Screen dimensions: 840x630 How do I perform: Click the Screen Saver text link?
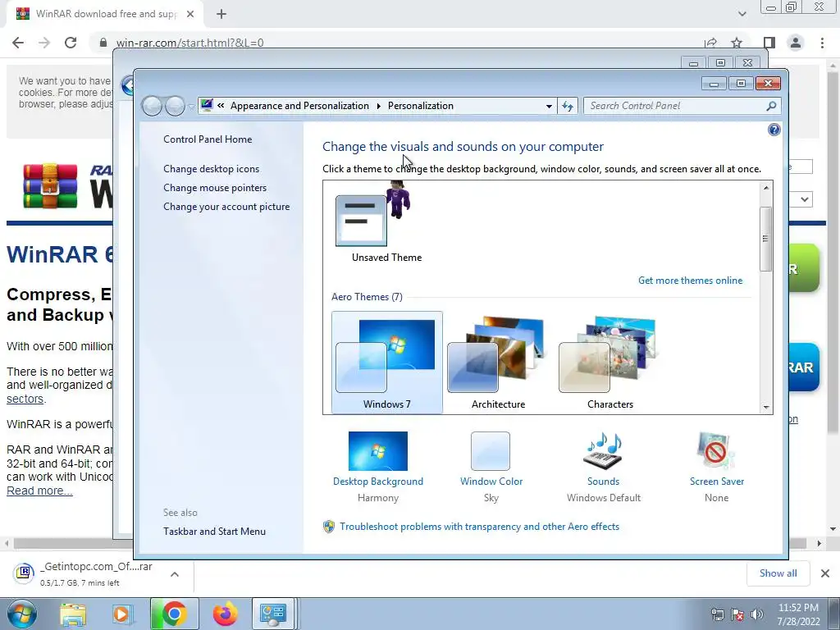tap(717, 481)
